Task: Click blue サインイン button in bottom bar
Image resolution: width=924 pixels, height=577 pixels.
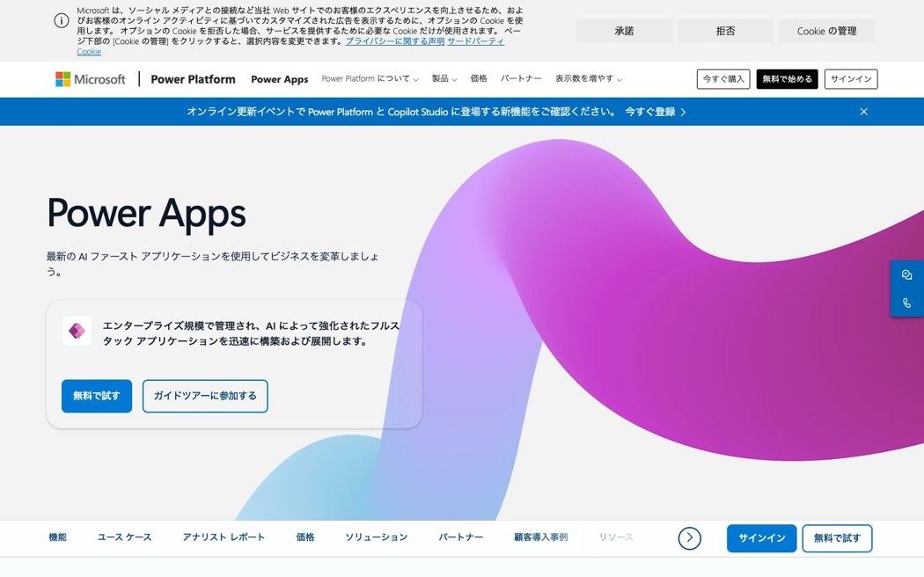Action: [x=761, y=538]
